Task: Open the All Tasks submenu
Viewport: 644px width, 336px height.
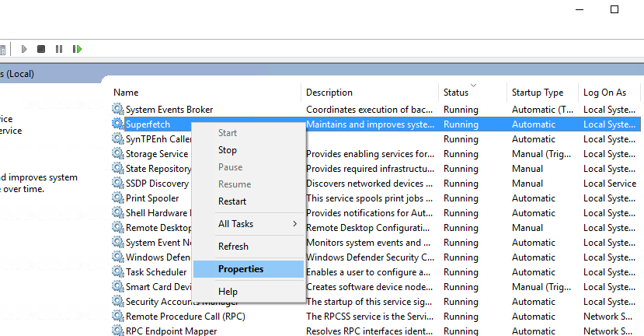Action: pyautogui.click(x=249, y=224)
